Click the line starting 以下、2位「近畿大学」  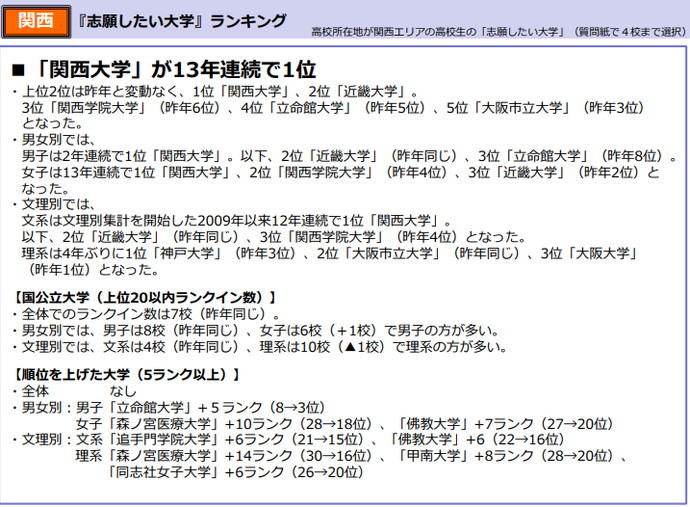[x=274, y=237]
